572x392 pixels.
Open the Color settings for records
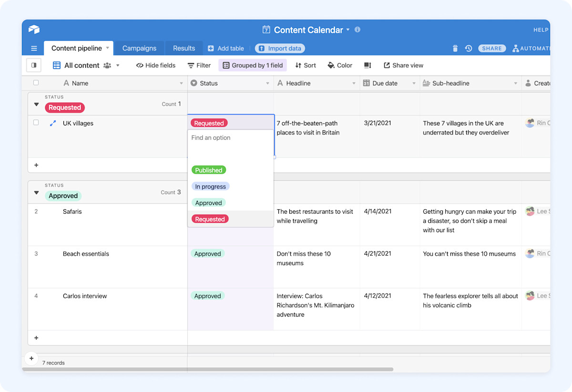339,65
